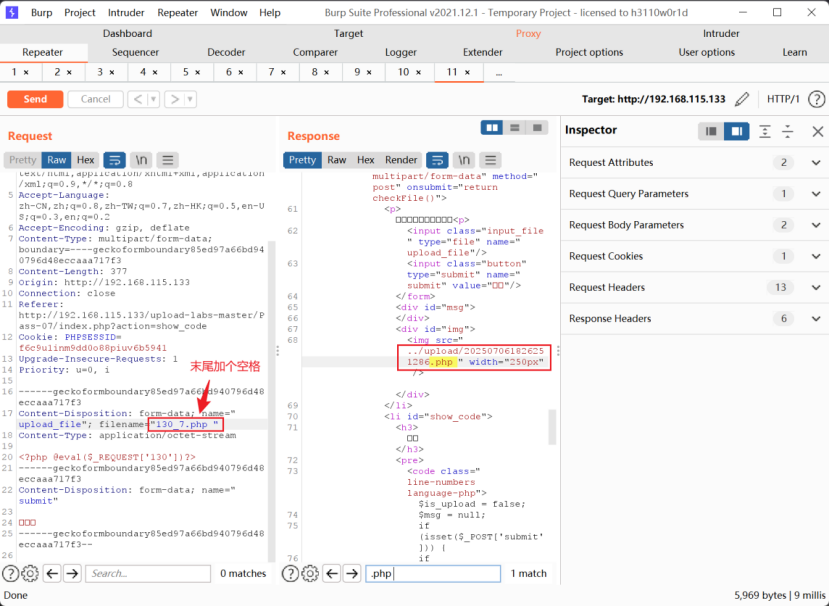
Task: Open the Help menu
Action: click(269, 12)
